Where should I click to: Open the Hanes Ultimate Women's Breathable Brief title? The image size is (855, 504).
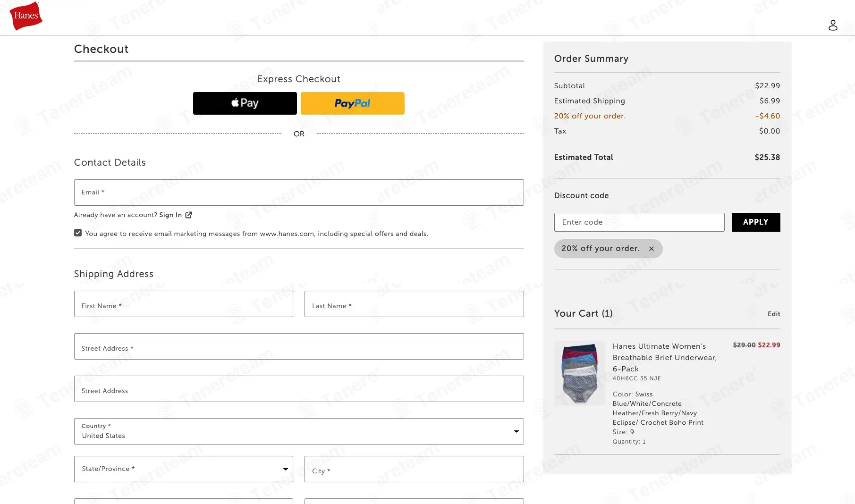(x=665, y=358)
